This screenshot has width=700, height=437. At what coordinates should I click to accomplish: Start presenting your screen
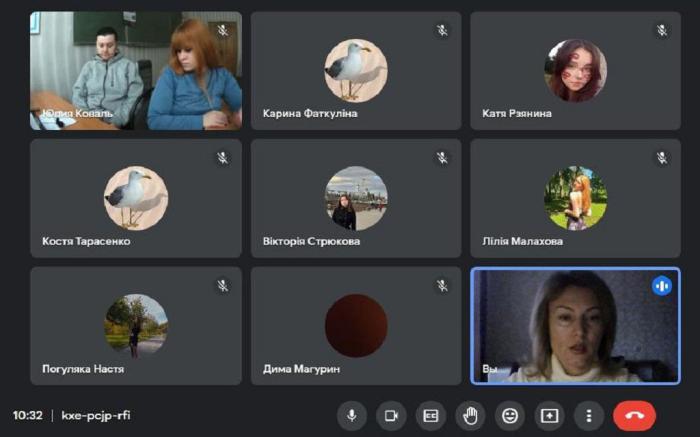click(x=549, y=415)
